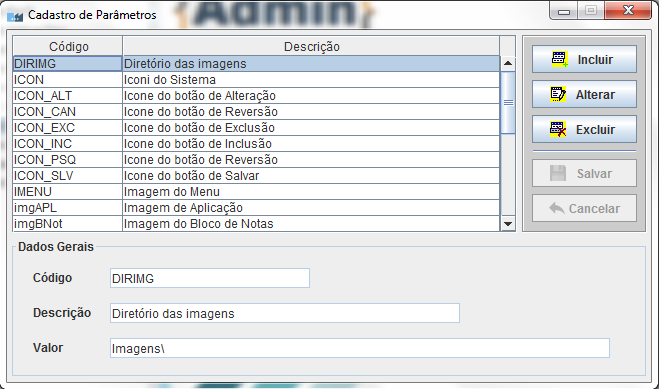The height and width of the screenshot is (389, 659).
Task: Select the ICON_EXC parameter row
Action: [256, 128]
